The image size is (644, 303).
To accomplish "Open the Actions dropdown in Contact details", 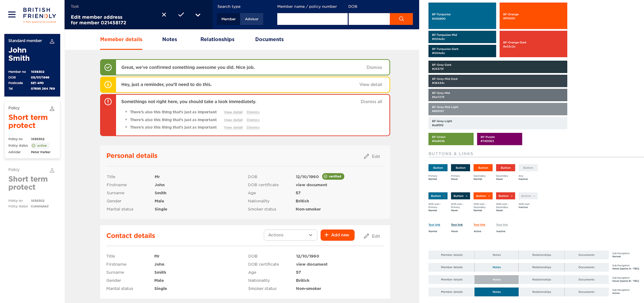I will [290, 235].
